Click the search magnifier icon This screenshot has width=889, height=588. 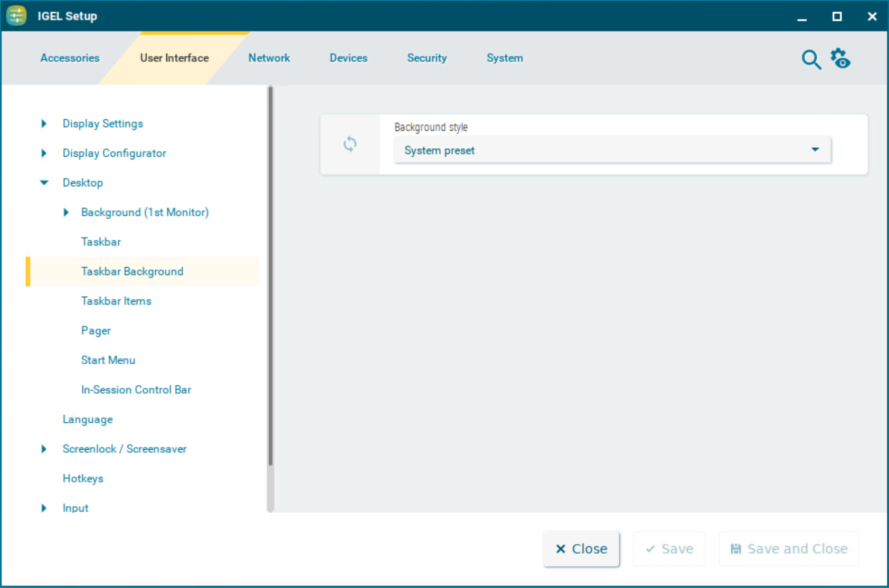coord(811,60)
